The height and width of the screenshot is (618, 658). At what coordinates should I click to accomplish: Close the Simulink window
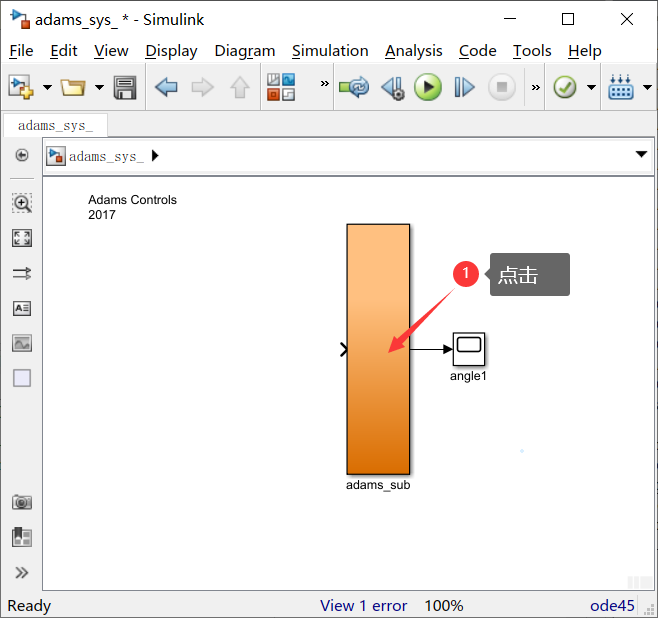pos(627,19)
